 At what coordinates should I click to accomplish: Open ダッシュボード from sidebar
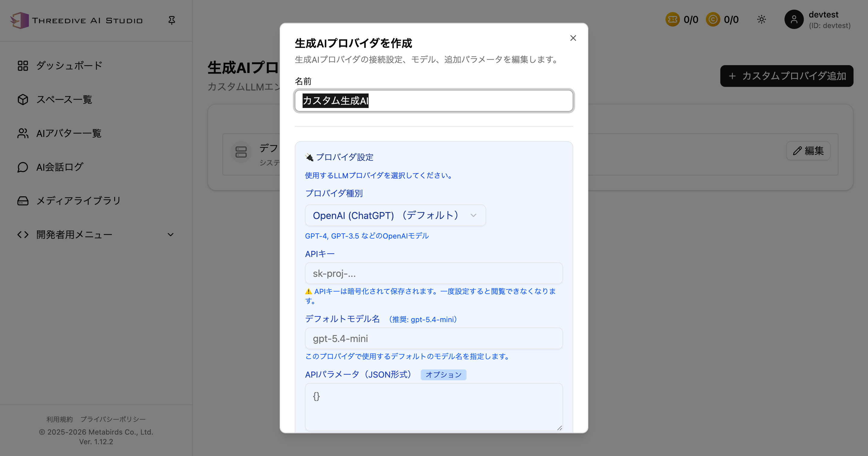[x=96, y=66]
